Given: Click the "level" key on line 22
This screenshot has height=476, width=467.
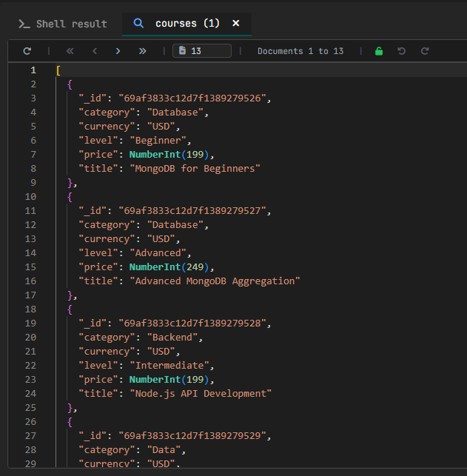Looking at the screenshot, I should coord(98,366).
